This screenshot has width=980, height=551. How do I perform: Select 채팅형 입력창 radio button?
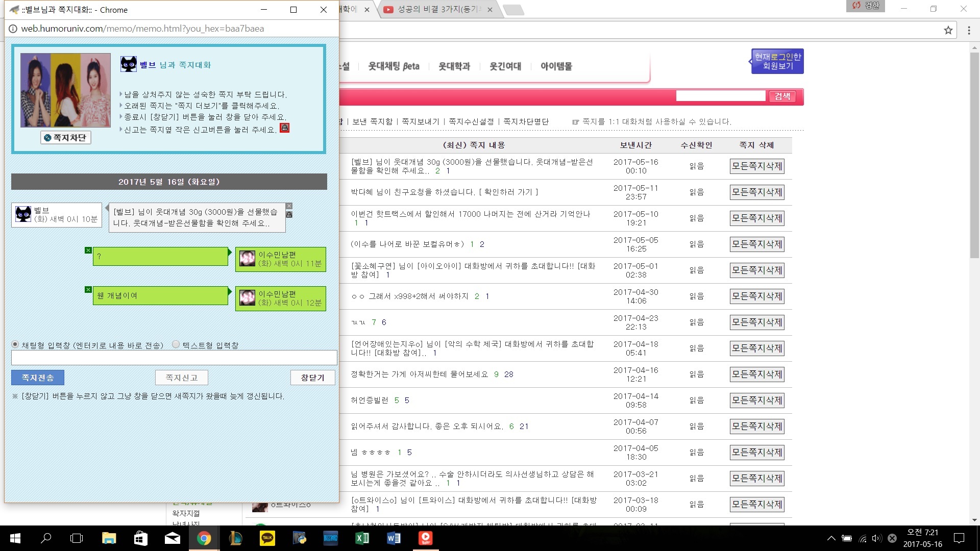pyautogui.click(x=15, y=344)
